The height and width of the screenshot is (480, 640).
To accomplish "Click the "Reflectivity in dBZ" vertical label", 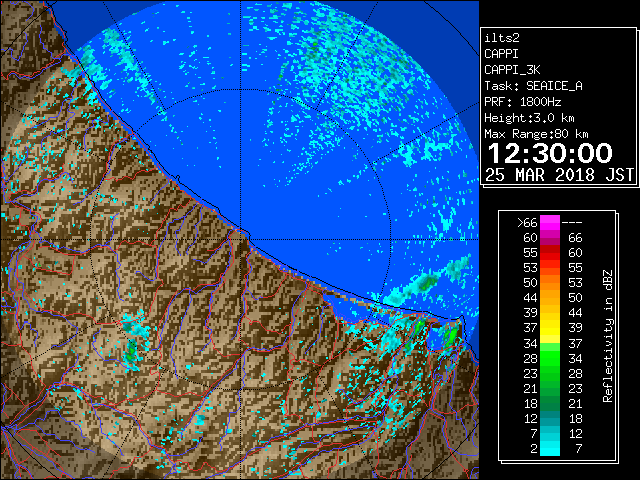I will point(607,336).
